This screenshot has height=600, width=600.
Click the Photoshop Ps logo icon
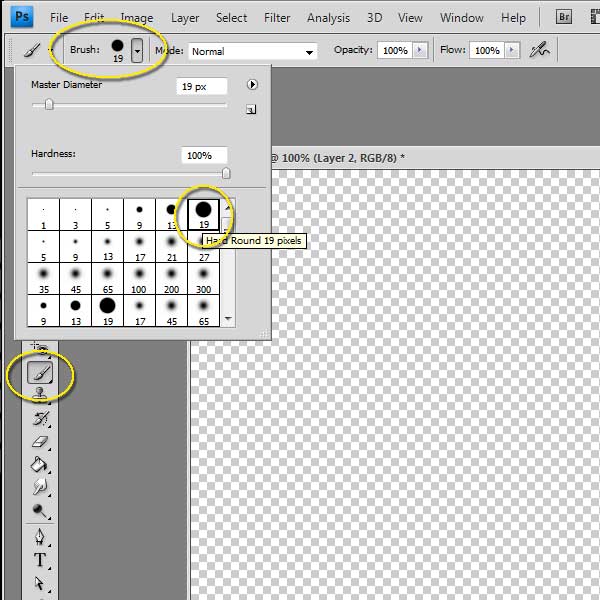coord(22,17)
